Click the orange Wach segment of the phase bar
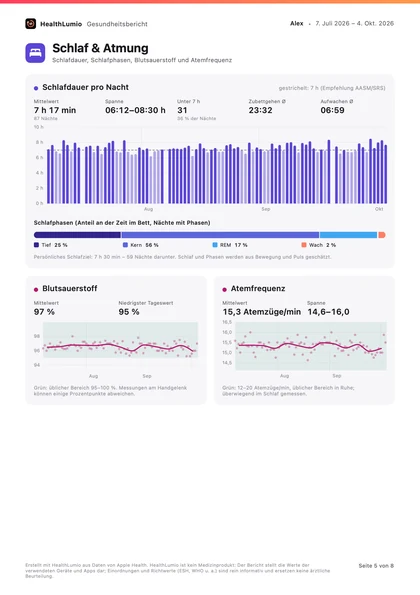 tap(382, 235)
